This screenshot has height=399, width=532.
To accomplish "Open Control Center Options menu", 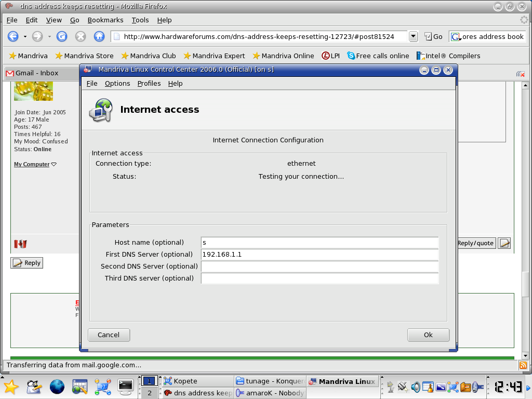I will coord(117,84).
